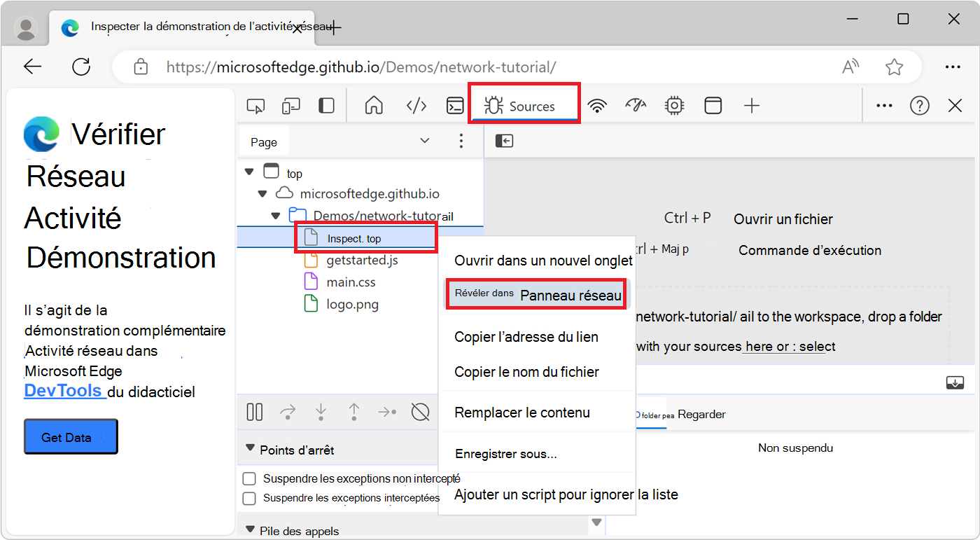Pause script execution in the debugger

click(x=254, y=412)
